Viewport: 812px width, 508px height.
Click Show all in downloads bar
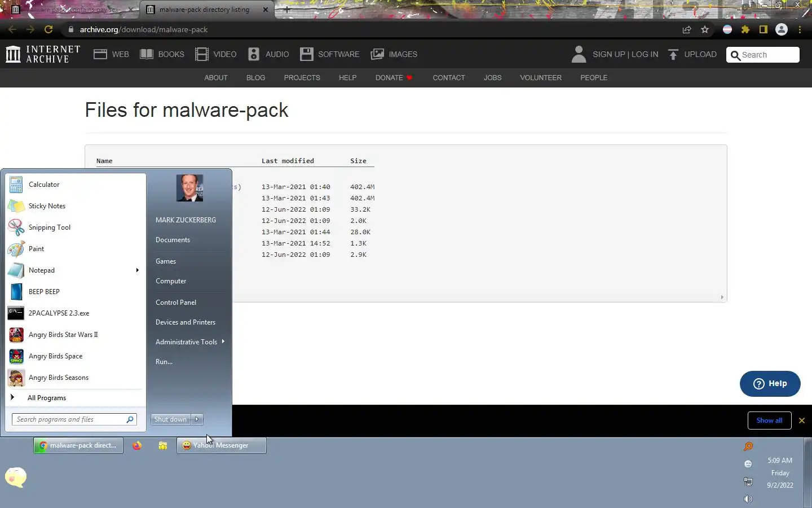[x=769, y=421]
